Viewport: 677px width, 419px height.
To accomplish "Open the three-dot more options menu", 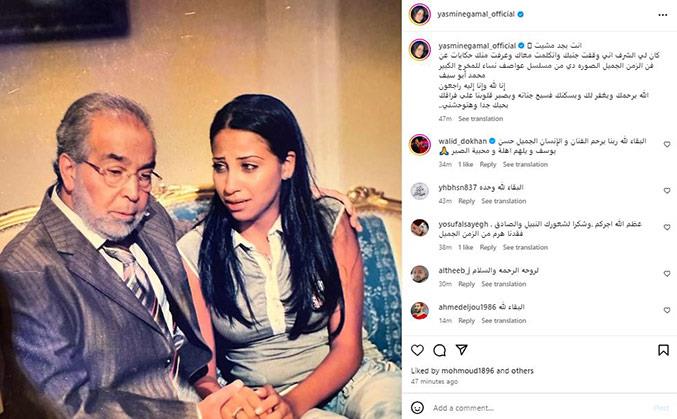I will (663, 15).
